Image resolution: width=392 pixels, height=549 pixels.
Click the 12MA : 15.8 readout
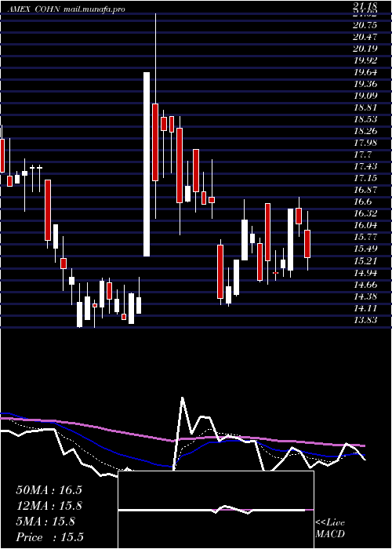tap(49, 506)
